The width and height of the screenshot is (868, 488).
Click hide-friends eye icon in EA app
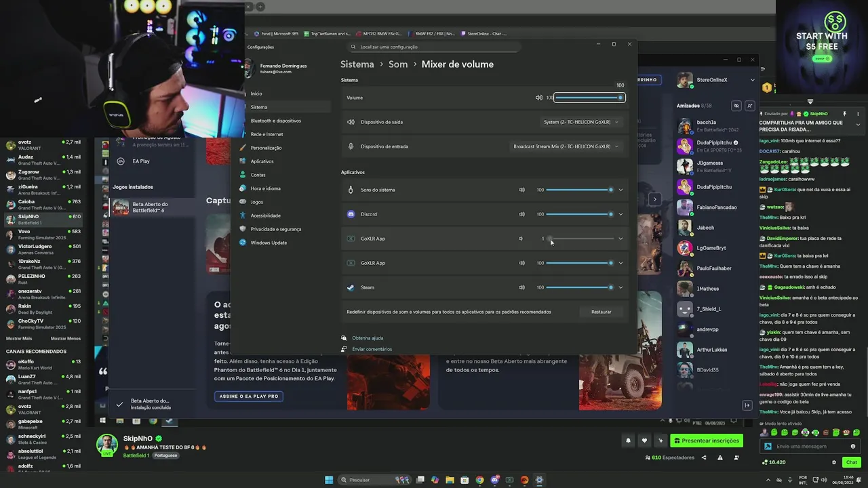736,106
